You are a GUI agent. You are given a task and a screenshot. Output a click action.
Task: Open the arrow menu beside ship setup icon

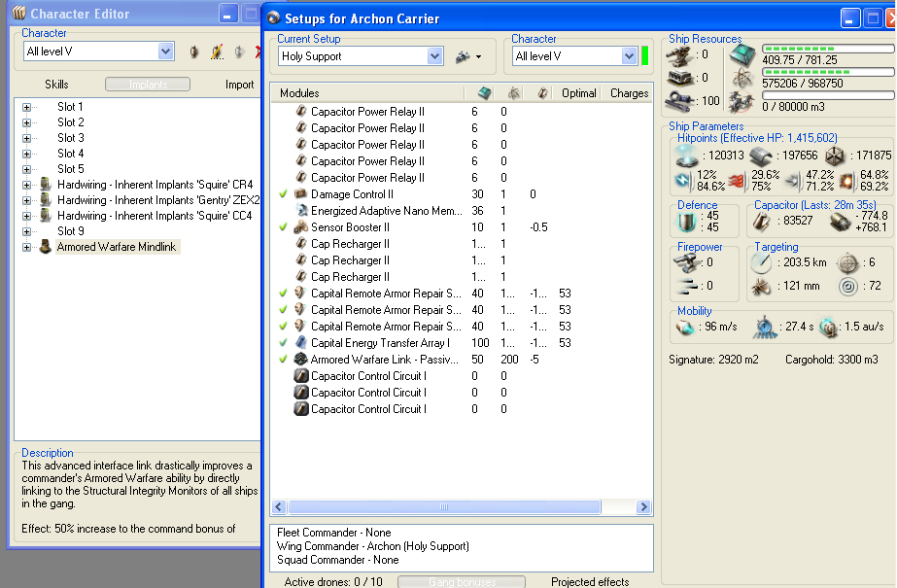click(478, 56)
